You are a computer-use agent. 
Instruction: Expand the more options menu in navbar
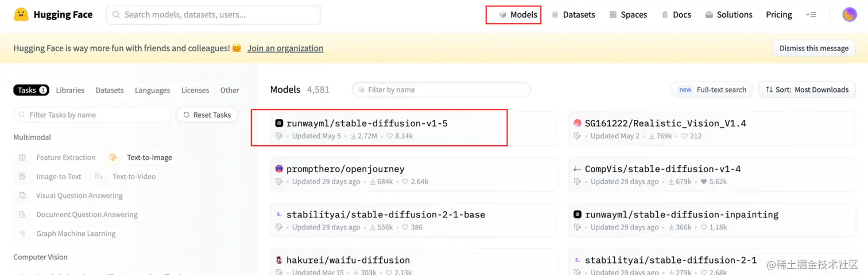coord(811,14)
